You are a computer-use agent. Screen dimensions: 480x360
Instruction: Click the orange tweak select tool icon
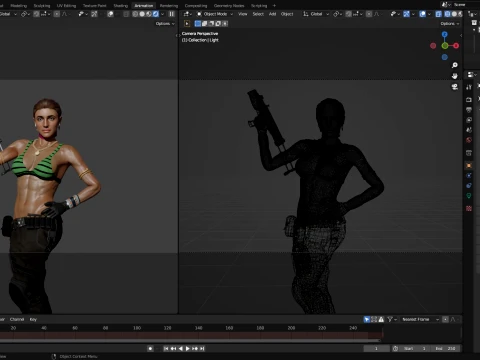coord(187,24)
